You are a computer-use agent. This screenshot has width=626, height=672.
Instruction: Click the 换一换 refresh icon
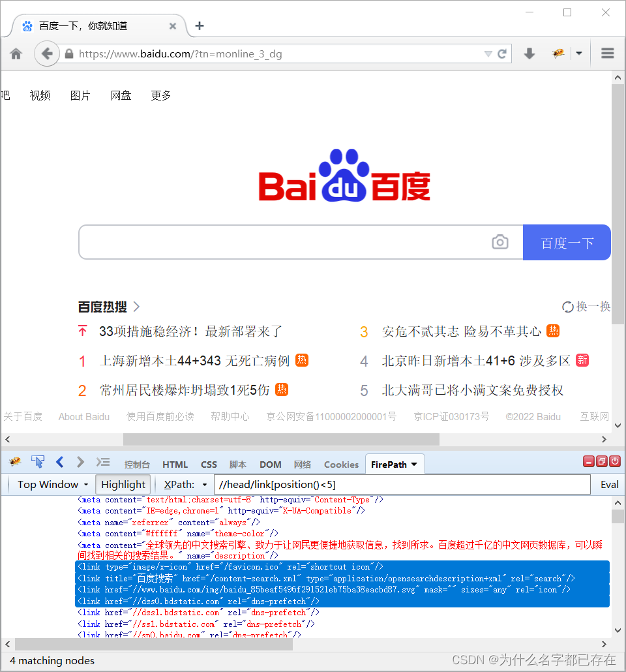pyautogui.click(x=568, y=307)
